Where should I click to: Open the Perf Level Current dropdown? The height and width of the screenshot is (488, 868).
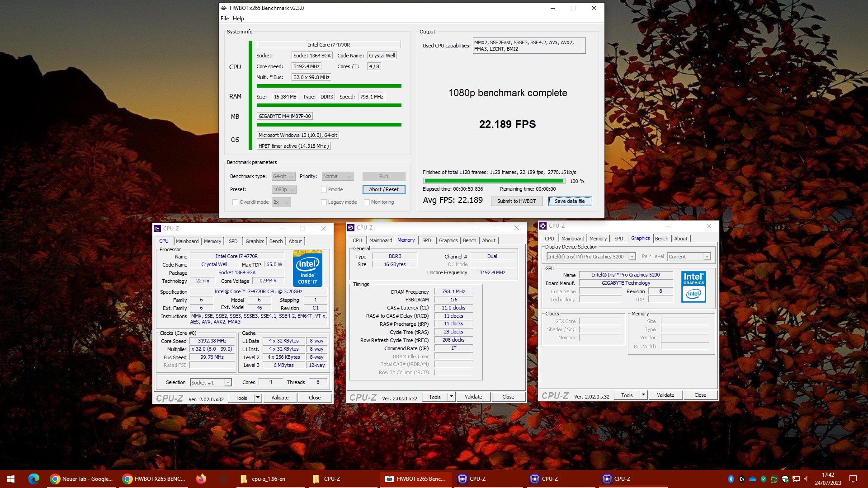689,257
